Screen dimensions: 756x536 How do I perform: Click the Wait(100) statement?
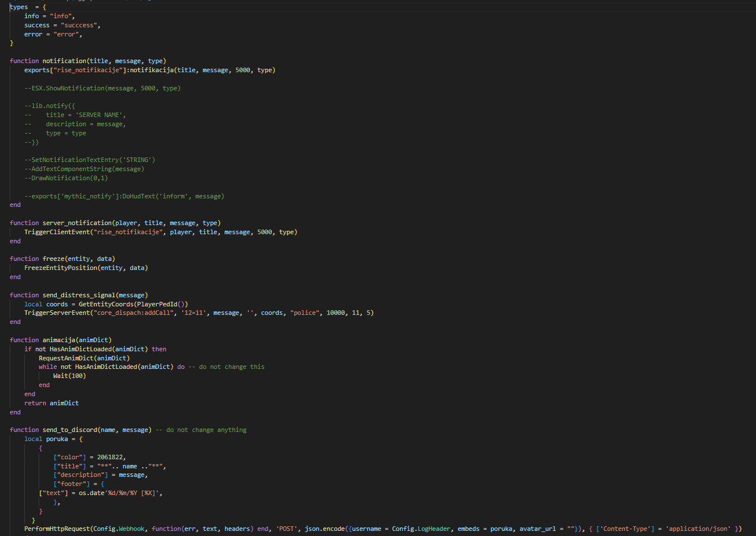[x=70, y=376]
